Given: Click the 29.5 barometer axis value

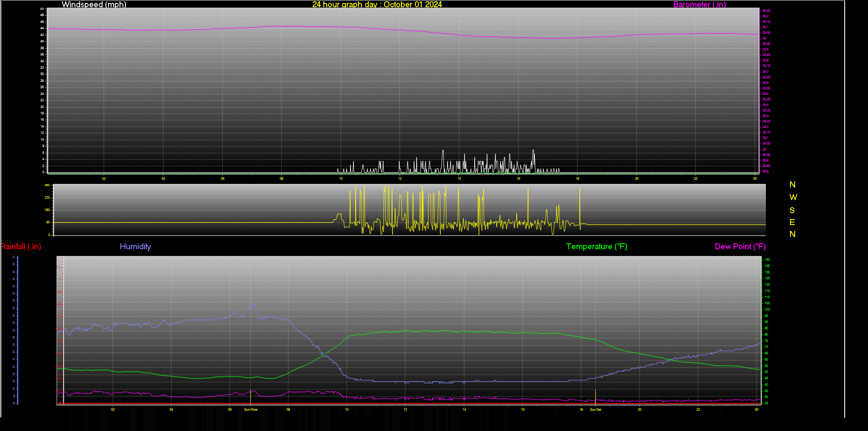Looking at the screenshot, I should coord(765,94).
